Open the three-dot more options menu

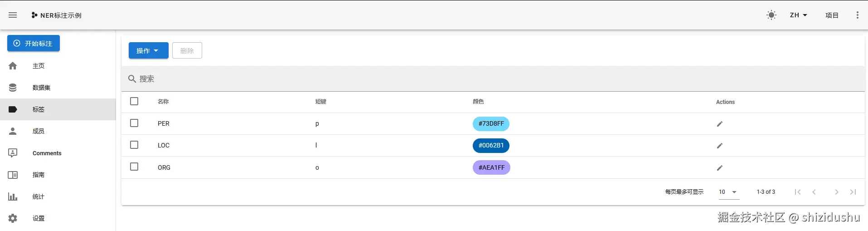857,15
